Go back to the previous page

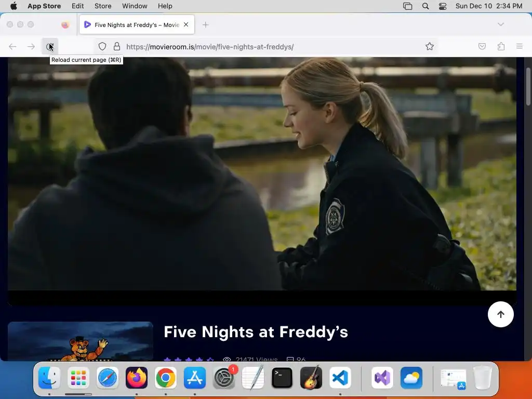coord(12,46)
